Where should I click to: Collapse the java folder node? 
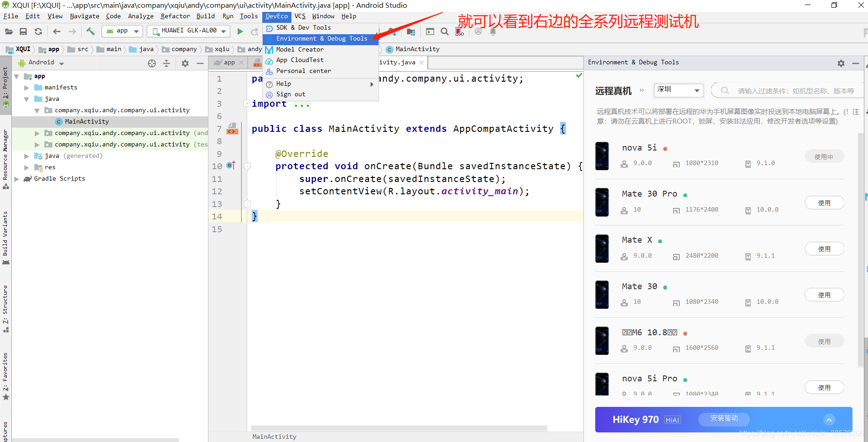pyautogui.click(x=26, y=99)
